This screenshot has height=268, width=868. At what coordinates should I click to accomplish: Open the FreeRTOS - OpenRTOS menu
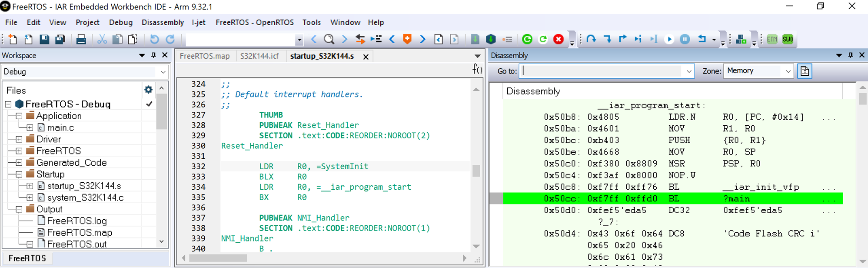(x=255, y=22)
